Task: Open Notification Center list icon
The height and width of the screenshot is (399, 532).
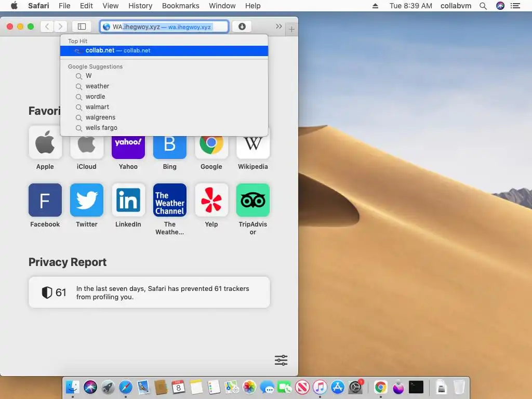Action: [515, 6]
